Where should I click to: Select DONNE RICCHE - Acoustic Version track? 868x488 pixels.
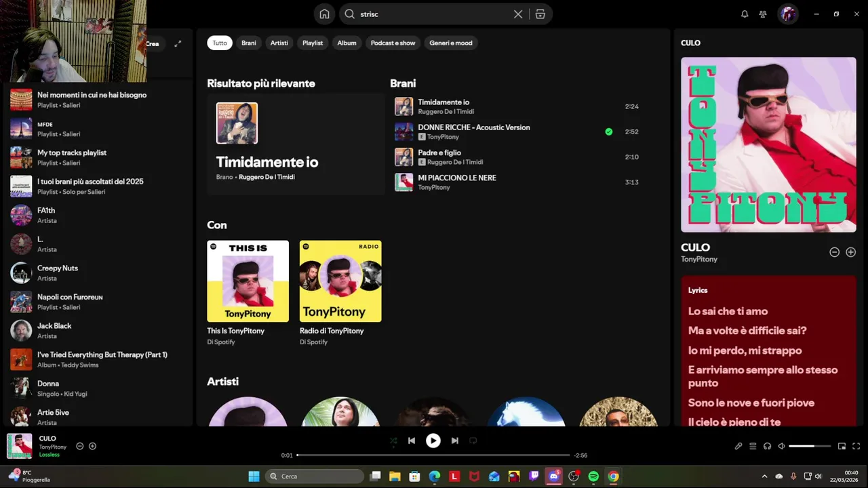point(474,127)
